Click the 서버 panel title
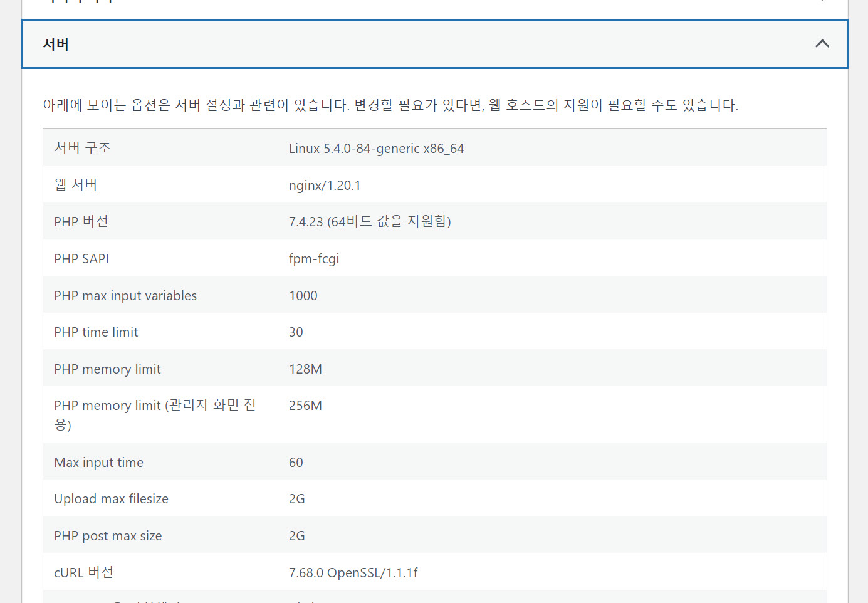This screenshot has width=868, height=603. (55, 44)
